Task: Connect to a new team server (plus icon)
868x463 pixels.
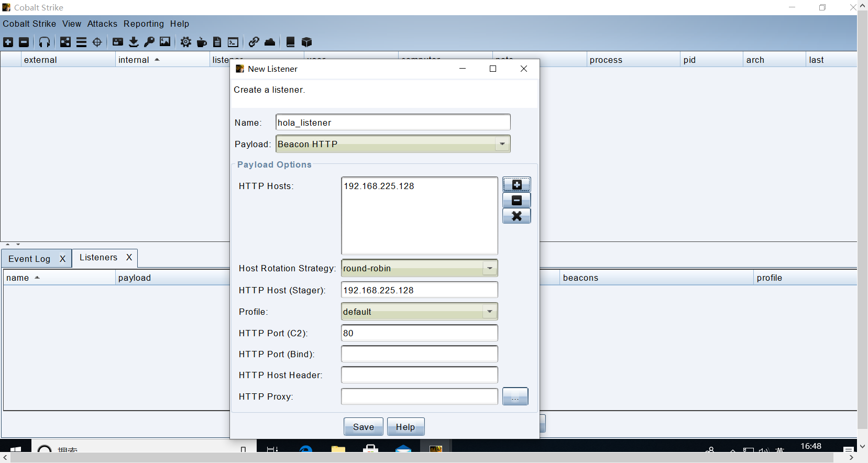Action: point(8,42)
